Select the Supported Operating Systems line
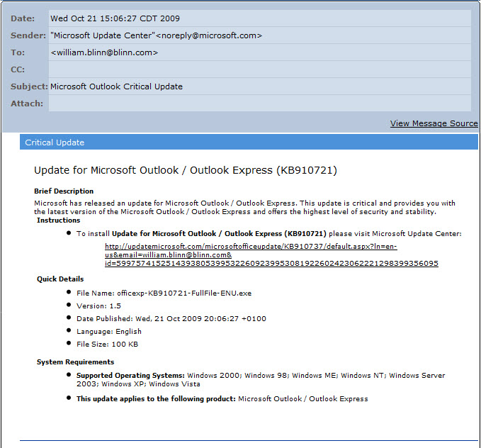The width and height of the screenshot is (481, 448). pyautogui.click(x=261, y=380)
